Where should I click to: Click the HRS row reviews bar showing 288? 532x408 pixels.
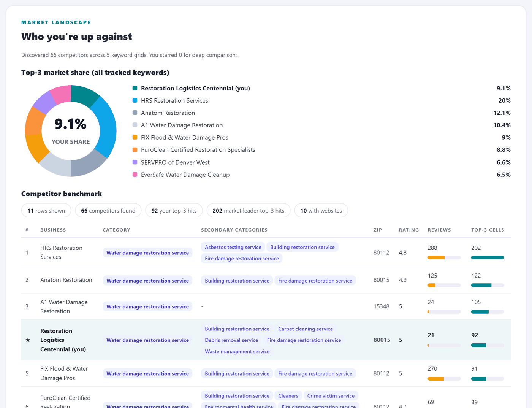click(444, 257)
